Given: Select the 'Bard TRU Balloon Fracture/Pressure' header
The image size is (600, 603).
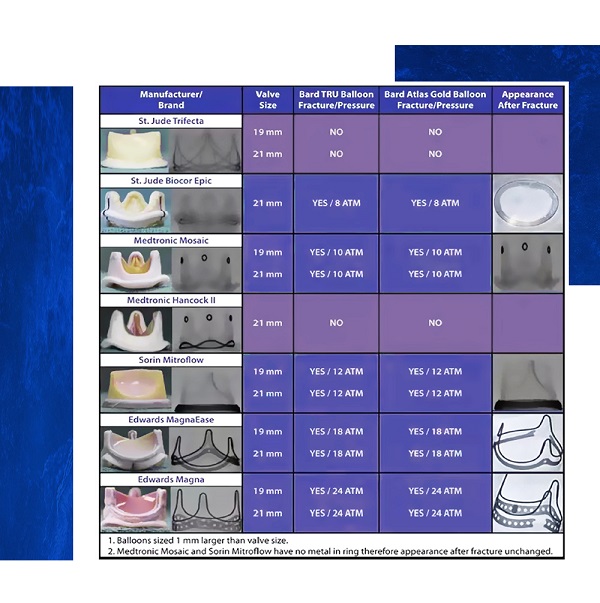Looking at the screenshot, I should tap(336, 100).
